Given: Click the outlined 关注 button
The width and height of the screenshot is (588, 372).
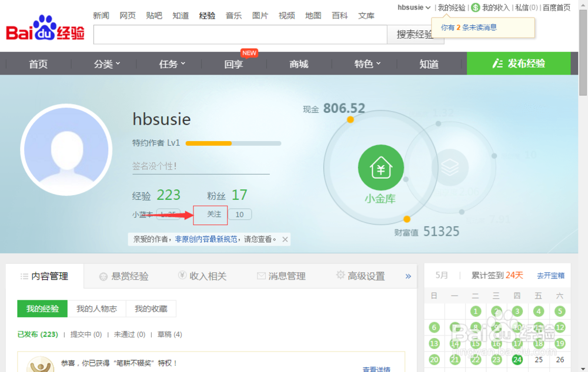Looking at the screenshot, I should point(210,215).
